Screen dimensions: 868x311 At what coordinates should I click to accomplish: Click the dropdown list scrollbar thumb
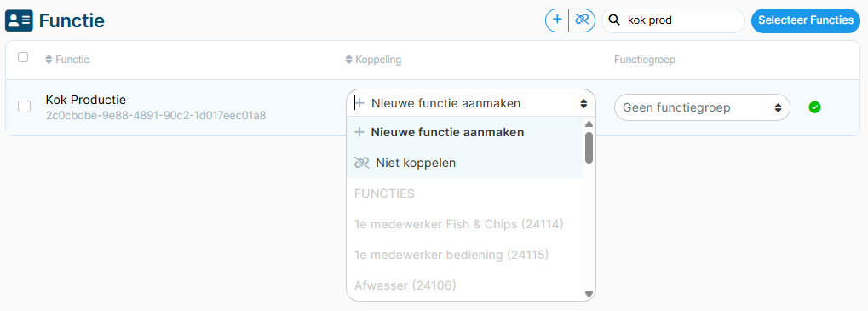pos(589,147)
